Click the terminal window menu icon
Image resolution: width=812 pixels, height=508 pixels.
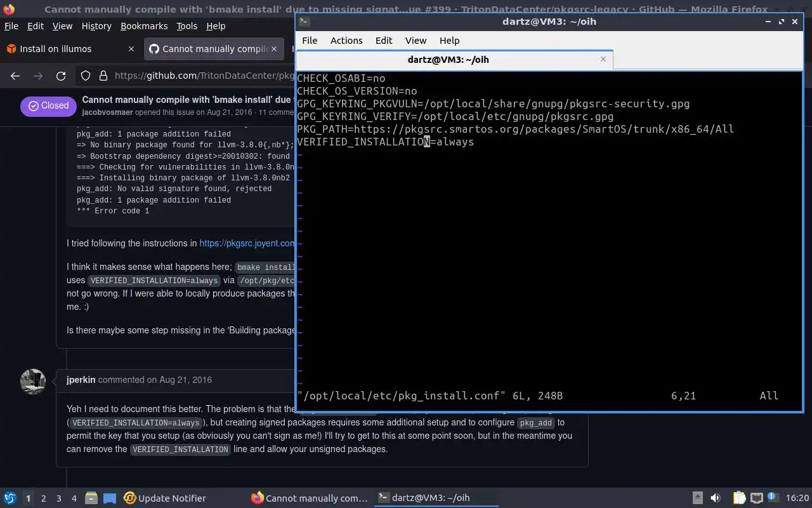click(x=304, y=21)
